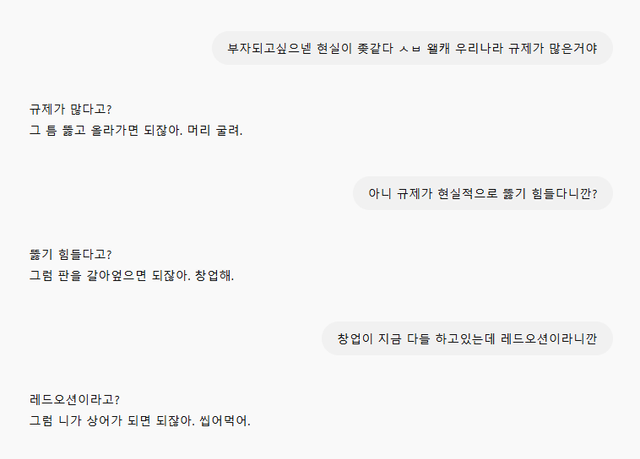
Task: Click the user bubble about 창업 and 레드오션
Action: (x=466, y=338)
